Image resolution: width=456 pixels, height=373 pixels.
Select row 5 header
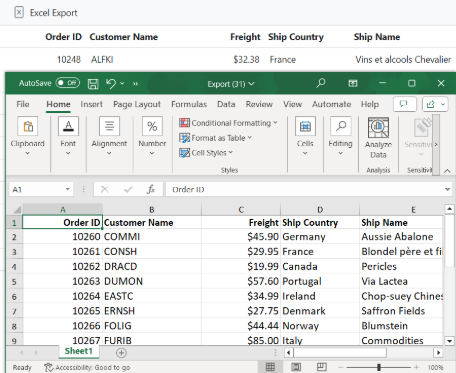(x=14, y=282)
